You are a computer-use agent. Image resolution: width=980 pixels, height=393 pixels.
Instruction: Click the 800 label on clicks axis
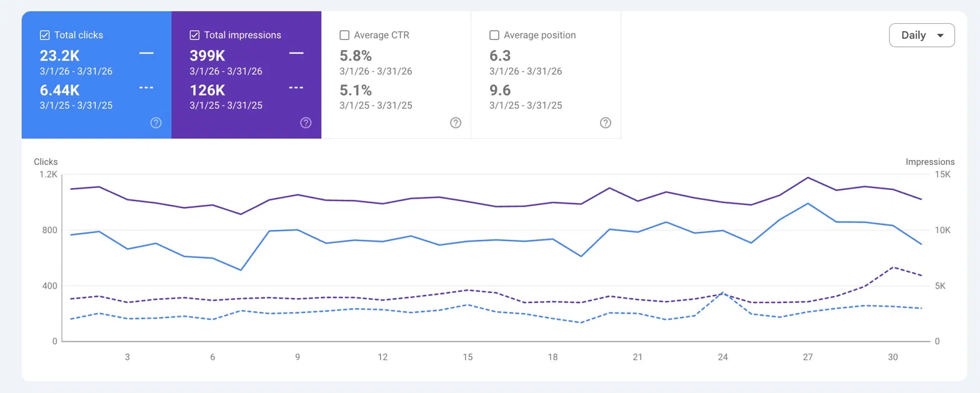[50, 231]
